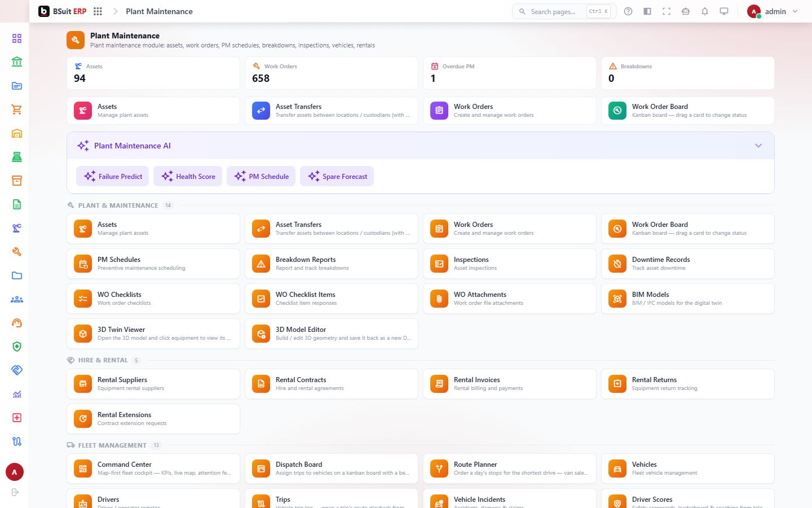Open notifications bell
Viewport: 812px width, 508px height.
click(x=705, y=11)
